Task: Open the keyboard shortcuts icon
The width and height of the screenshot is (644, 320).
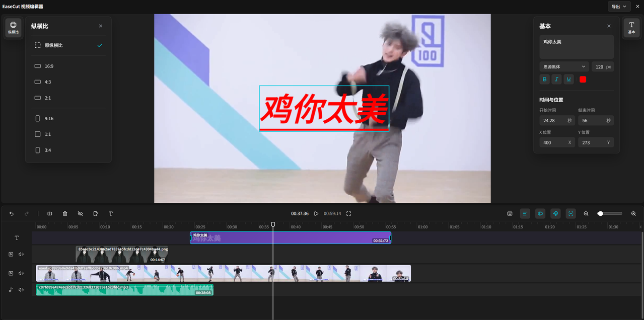Action: click(x=510, y=214)
